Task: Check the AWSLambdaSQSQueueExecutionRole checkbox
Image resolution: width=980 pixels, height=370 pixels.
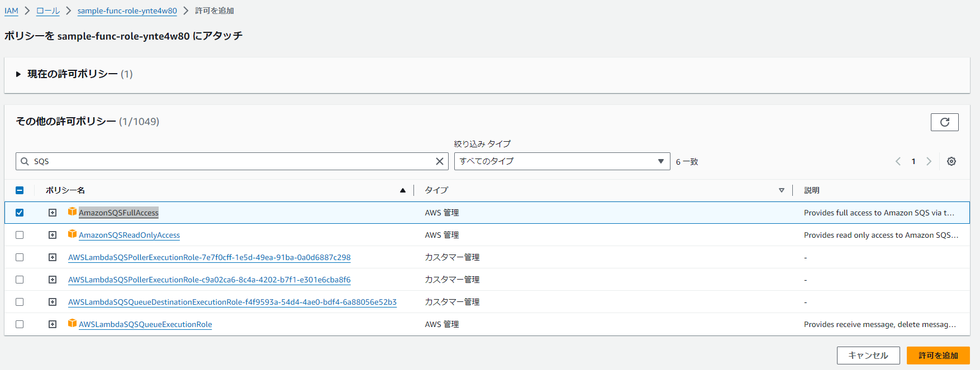Action: tap(20, 324)
